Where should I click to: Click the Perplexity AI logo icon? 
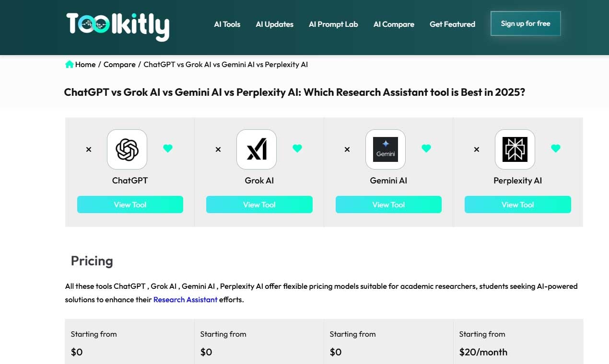tap(515, 149)
